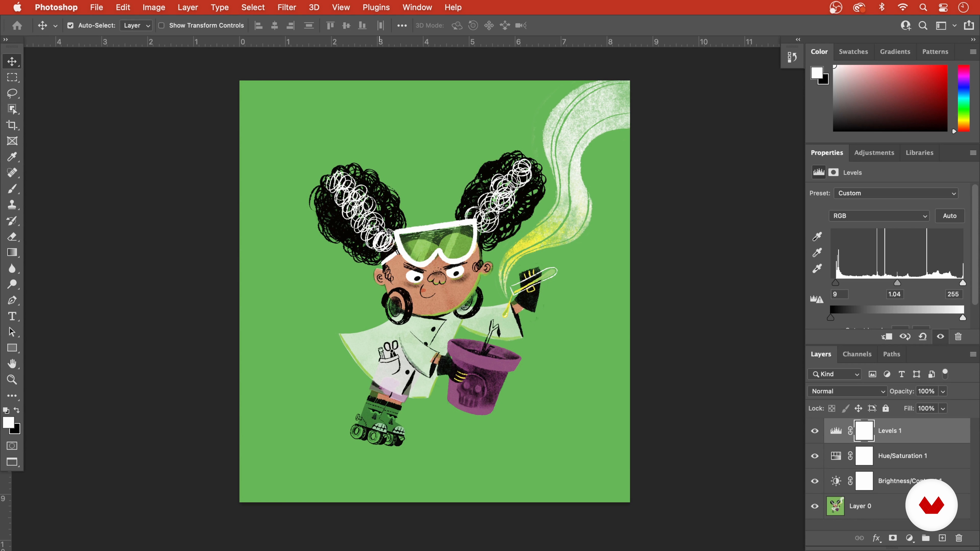Select the Path Selection tool

click(12, 332)
